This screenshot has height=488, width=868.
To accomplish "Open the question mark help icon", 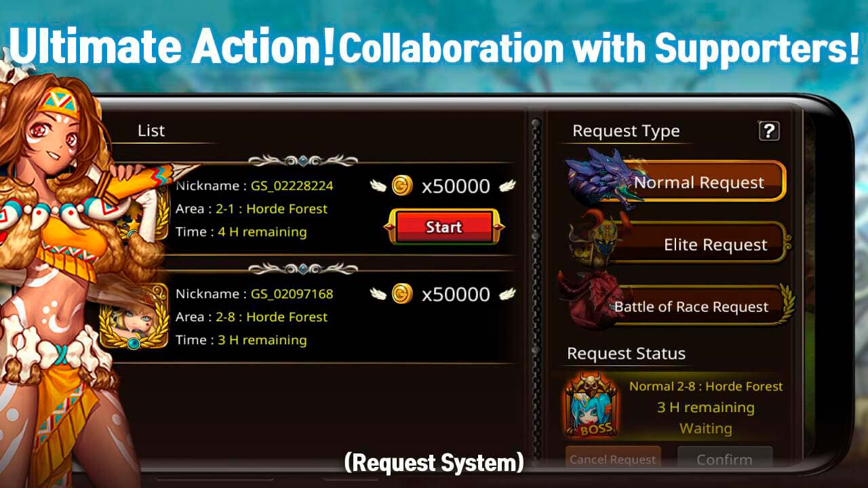I will [x=768, y=131].
